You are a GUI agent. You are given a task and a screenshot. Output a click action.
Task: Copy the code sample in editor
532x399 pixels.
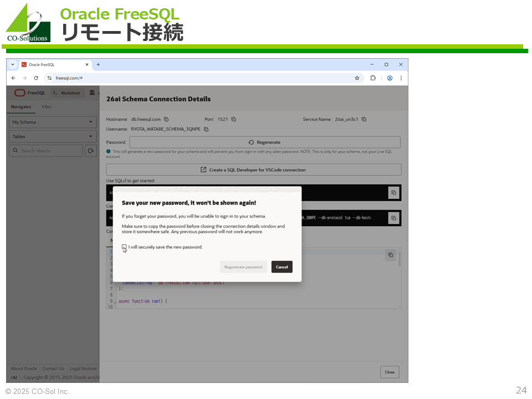(391, 255)
